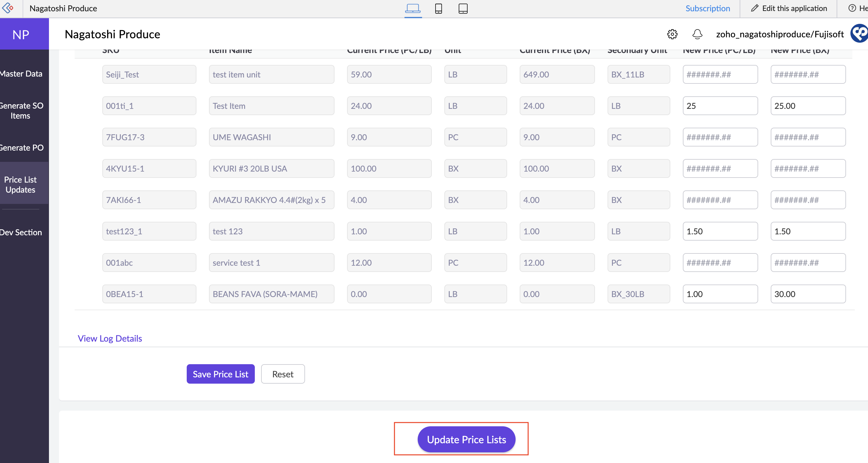The image size is (868, 463).
Task: Click New Price (PC/LB) field for UME WAGASHI
Action: coord(720,137)
